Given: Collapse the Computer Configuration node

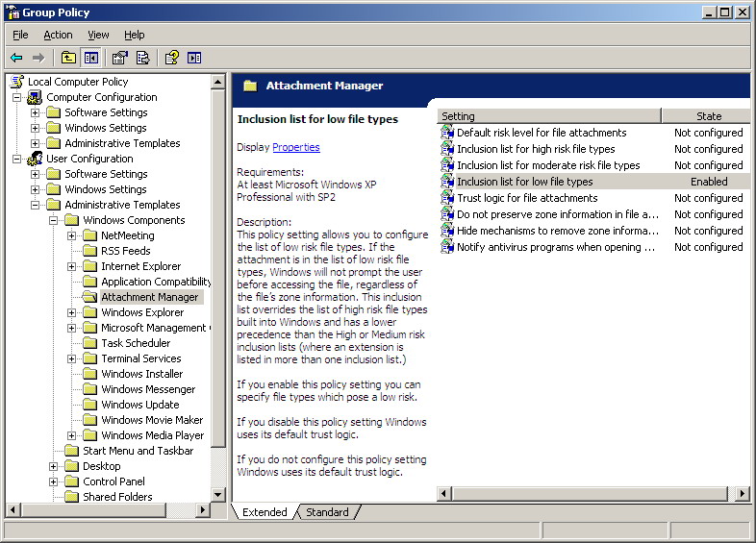Looking at the screenshot, I should (17, 97).
